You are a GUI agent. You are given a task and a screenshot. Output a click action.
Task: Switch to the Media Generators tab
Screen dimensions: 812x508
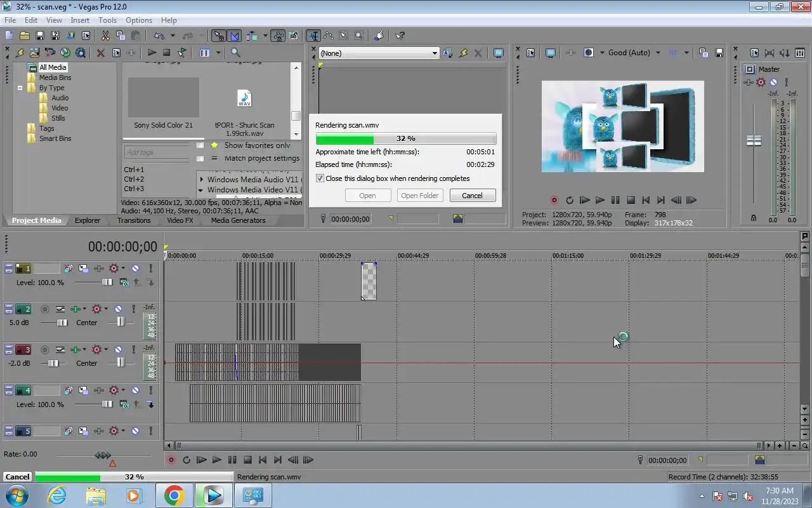click(239, 220)
